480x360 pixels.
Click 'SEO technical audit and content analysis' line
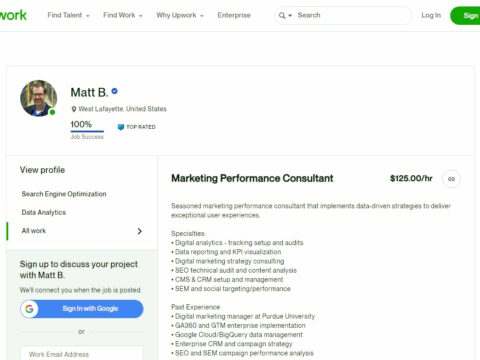pyautogui.click(x=234, y=270)
